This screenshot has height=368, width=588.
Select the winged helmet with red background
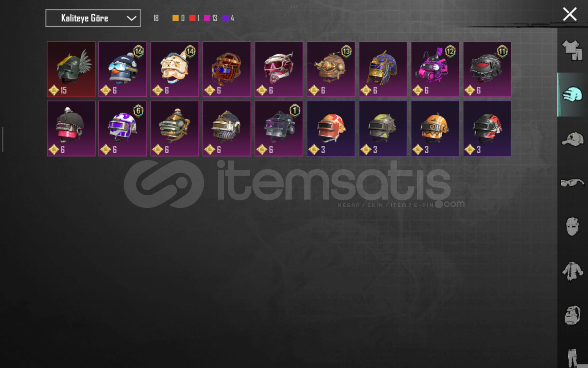71,69
